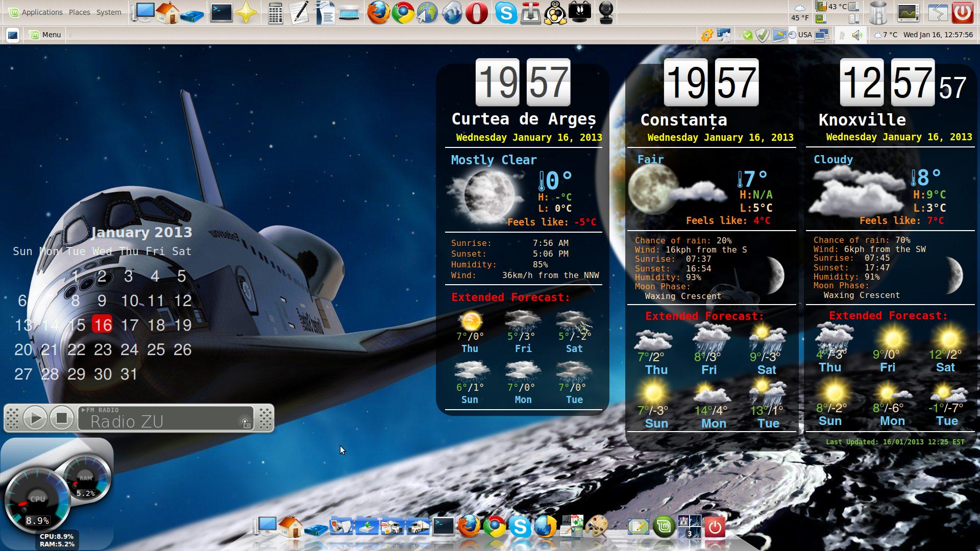Click the yellow star launcher in top panel
Image resolution: width=980 pixels, height=551 pixels.
coord(246,13)
